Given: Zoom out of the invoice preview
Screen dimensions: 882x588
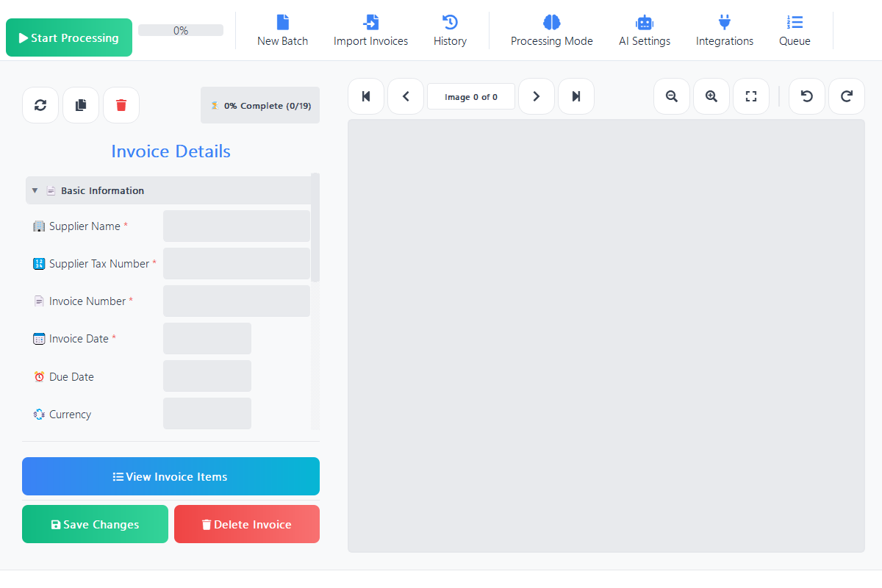Looking at the screenshot, I should (x=671, y=96).
